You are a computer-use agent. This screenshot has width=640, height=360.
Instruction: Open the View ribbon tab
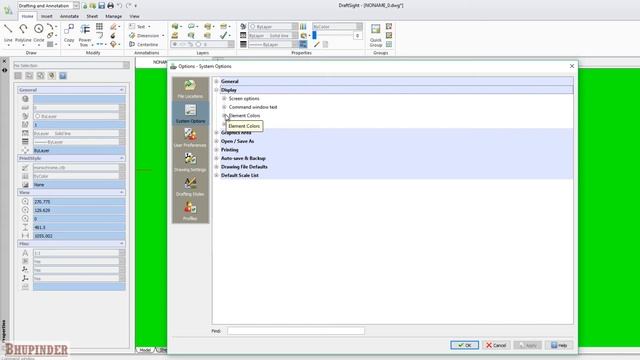tap(134, 16)
